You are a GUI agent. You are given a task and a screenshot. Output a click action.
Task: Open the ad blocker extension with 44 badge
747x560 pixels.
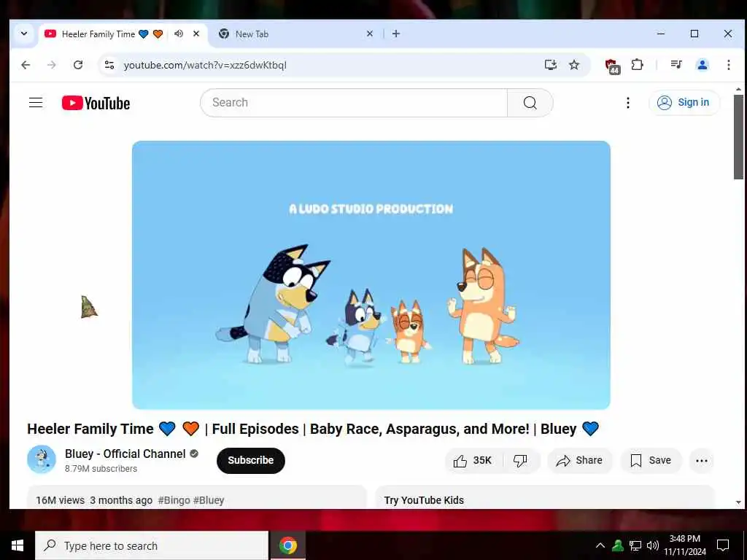612,66
